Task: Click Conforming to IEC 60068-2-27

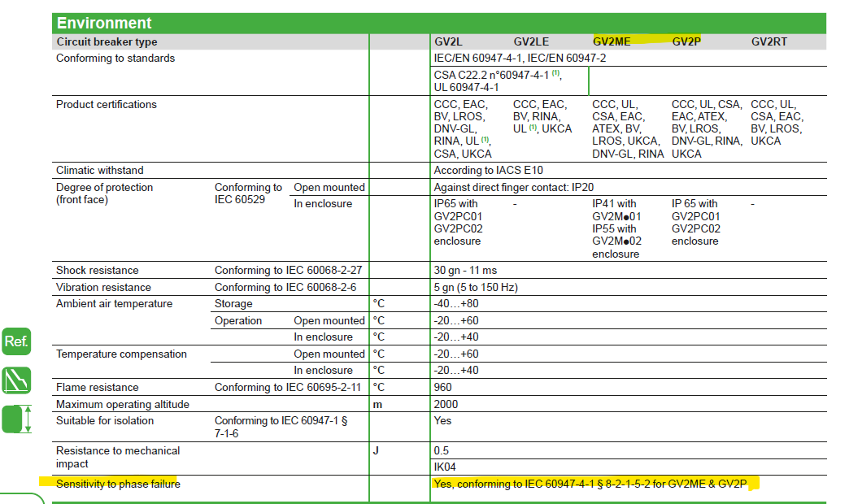Action: pyautogui.click(x=288, y=270)
